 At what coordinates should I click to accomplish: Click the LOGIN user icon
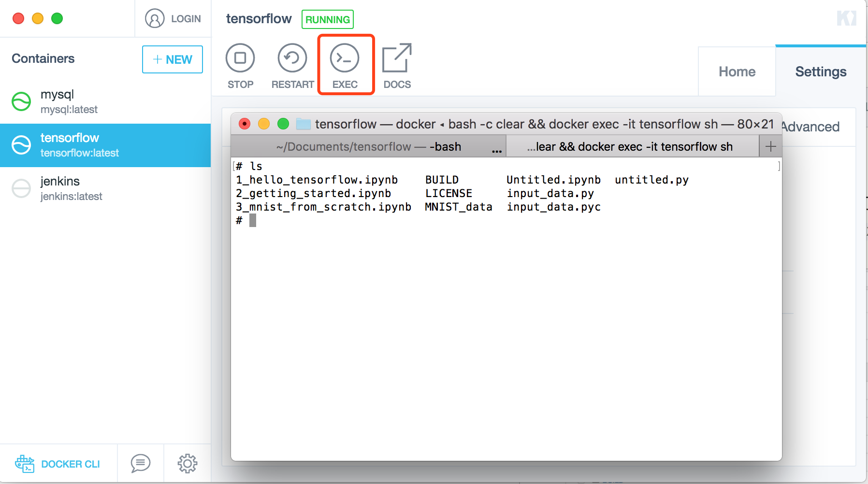click(x=155, y=19)
